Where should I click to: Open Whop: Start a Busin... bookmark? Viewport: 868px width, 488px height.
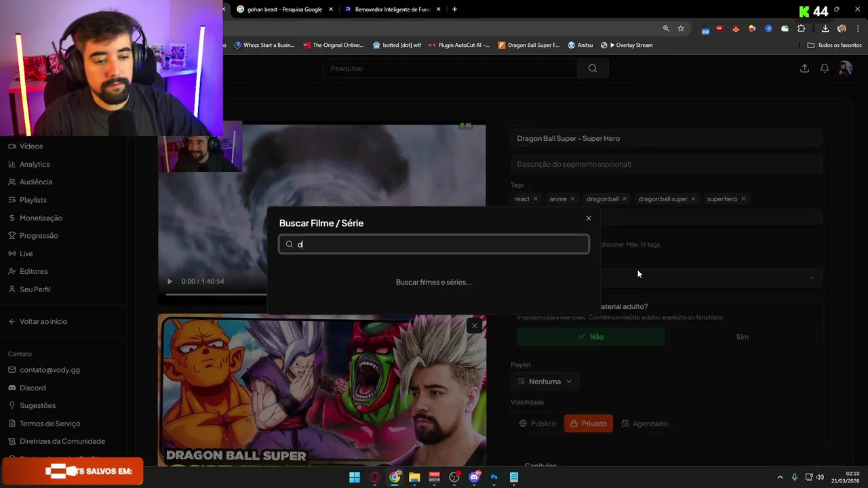[x=264, y=45]
